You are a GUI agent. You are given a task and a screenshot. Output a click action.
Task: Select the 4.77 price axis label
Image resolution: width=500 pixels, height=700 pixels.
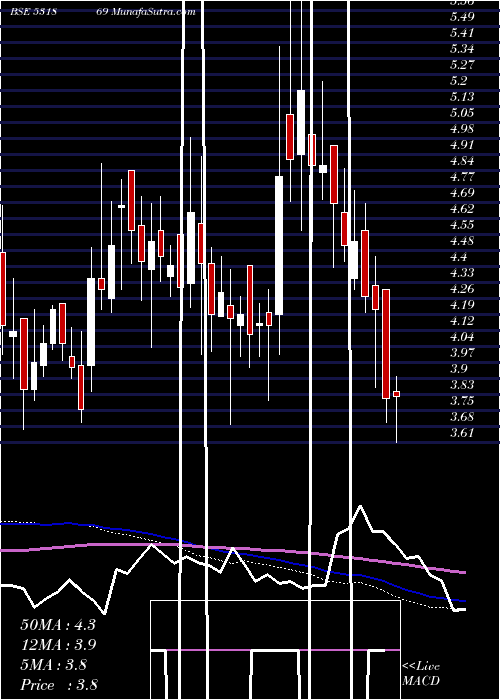pos(462,177)
